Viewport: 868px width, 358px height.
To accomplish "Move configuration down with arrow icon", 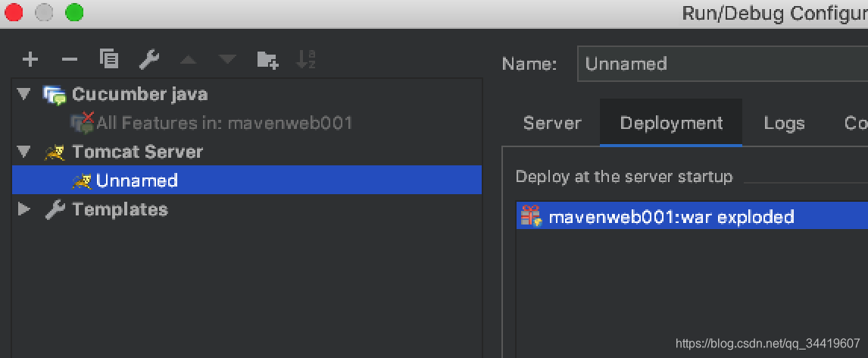I will (227, 58).
